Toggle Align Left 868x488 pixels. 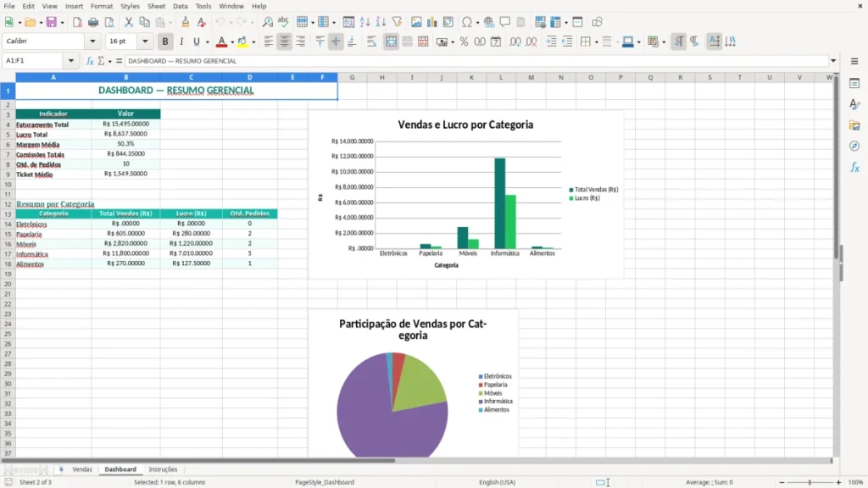click(269, 42)
